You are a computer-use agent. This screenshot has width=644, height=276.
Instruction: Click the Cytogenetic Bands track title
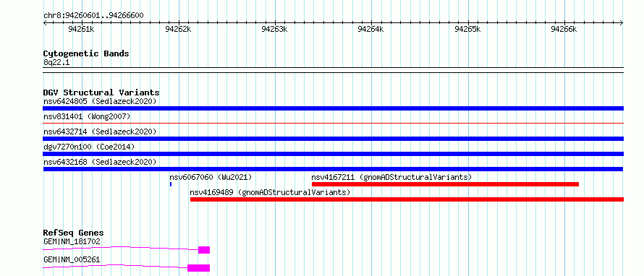[x=86, y=53]
